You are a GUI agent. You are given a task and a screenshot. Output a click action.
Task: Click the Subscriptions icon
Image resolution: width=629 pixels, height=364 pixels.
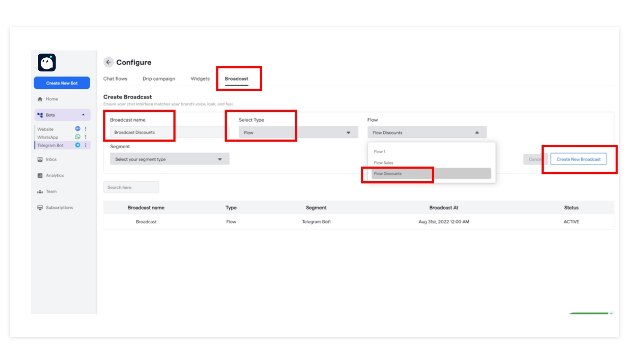[40, 208]
